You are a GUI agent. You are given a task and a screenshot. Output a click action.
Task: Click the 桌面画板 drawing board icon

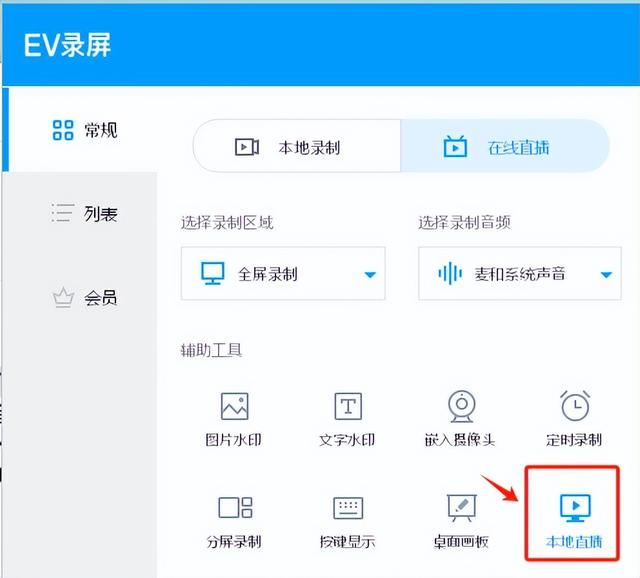[462, 507]
